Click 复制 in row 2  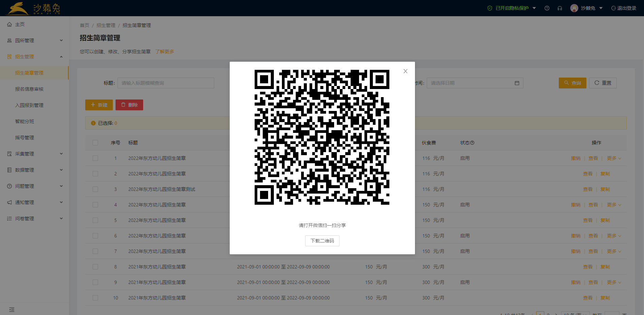pyautogui.click(x=605, y=174)
